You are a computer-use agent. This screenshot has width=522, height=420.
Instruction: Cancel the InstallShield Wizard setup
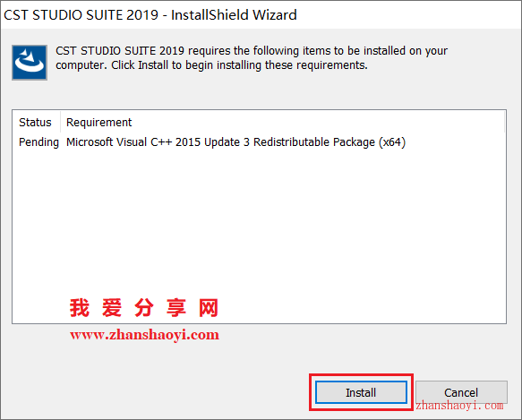(461, 392)
